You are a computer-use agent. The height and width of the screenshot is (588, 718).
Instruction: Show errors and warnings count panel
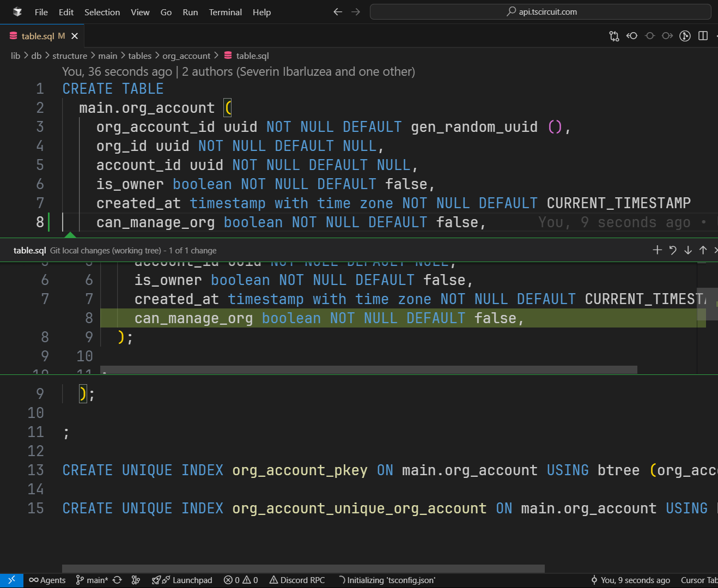pyautogui.click(x=241, y=580)
